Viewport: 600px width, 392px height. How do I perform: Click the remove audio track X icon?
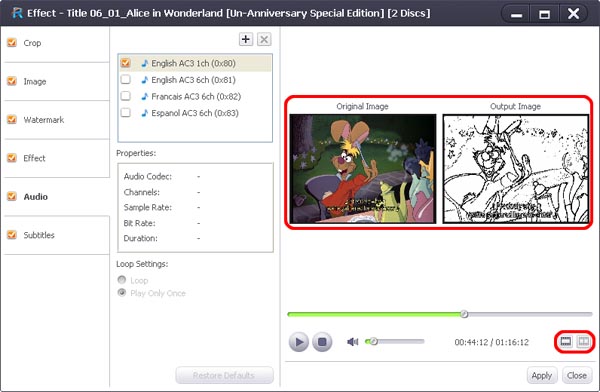click(264, 39)
